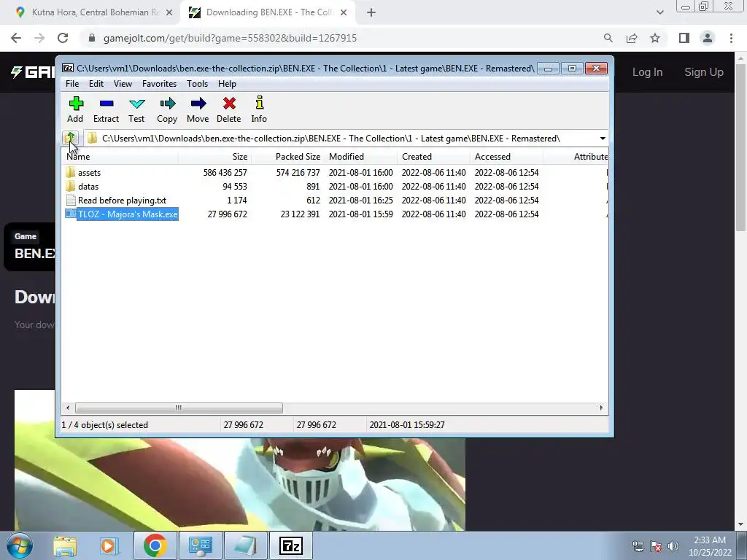Switch to Chrome in the taskbar
The height and width of the screenshot is (560, 747).
click(x=155, y=545)
